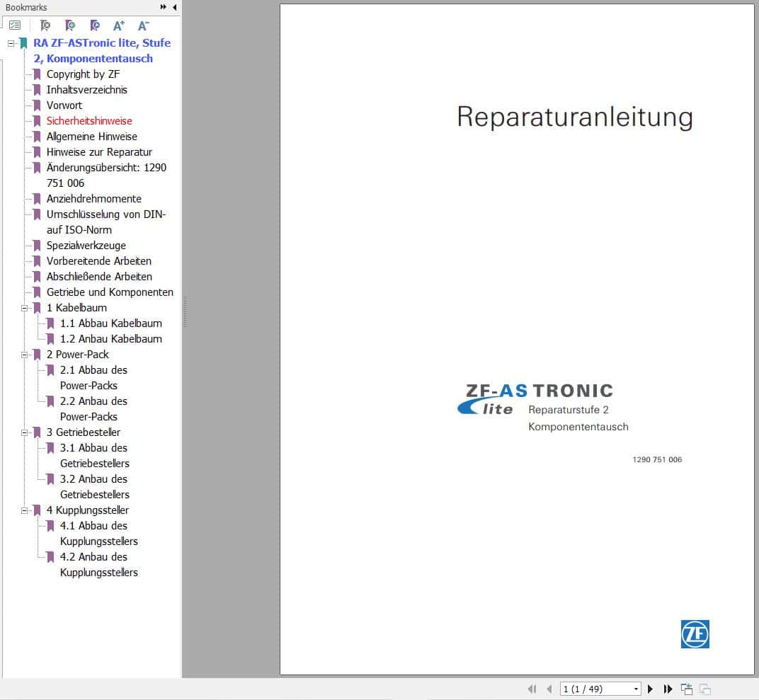Collapse the Bookmarks panel with left arrow

174,7
